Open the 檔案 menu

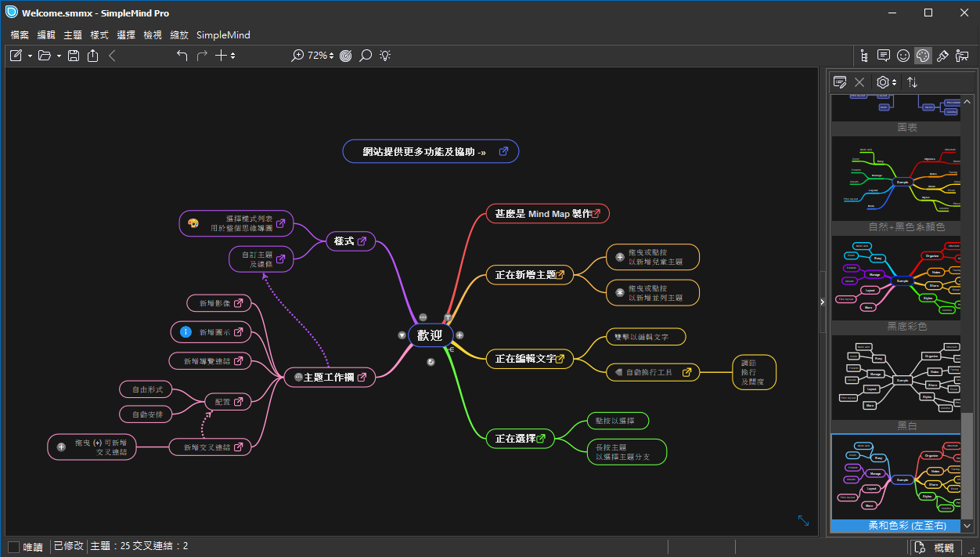coord(20,34)
